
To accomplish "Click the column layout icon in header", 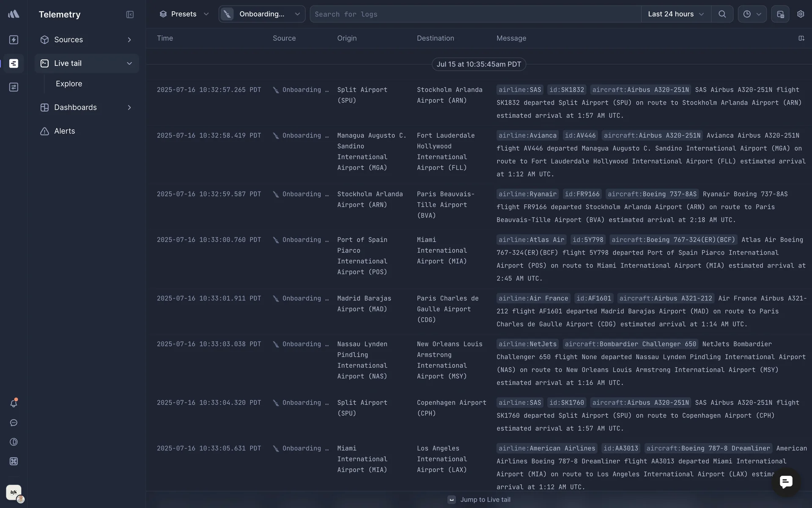I will [801, 38].
